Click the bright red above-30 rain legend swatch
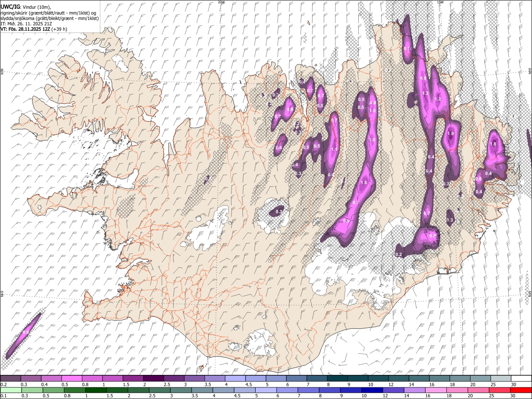The image size is (532, 399). (x=520, y=390)
